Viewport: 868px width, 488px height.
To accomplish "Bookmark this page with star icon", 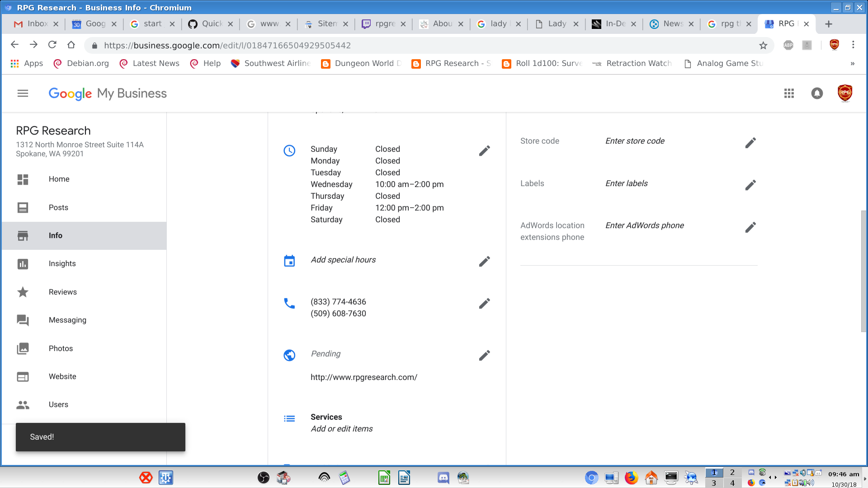I will (763, 45).
